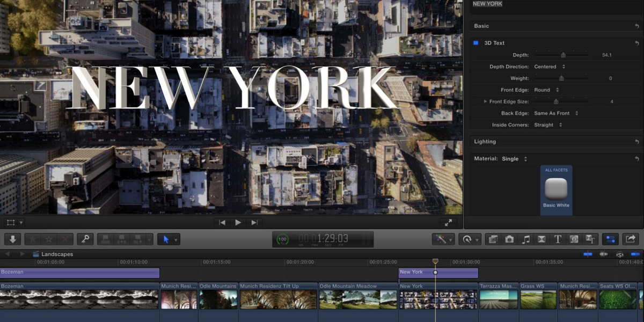Open the enhancements magic wand menu

[443, 239]
